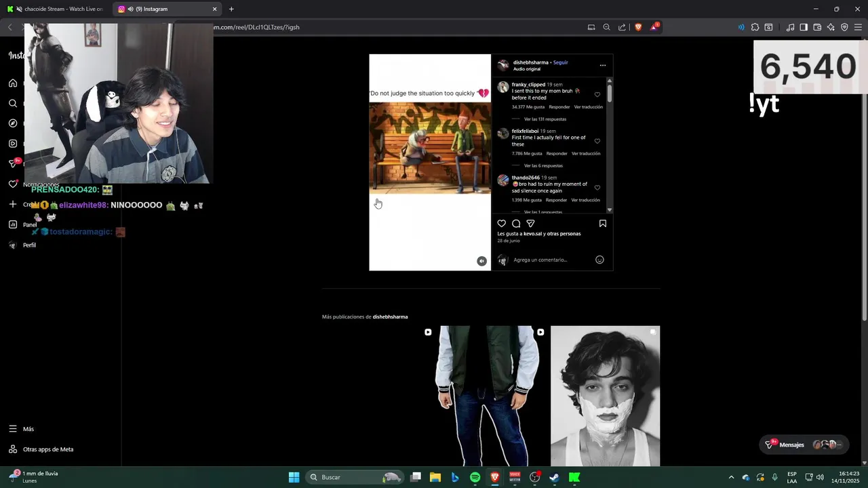Reply to felixfelixboi's comment

[557, 153]
